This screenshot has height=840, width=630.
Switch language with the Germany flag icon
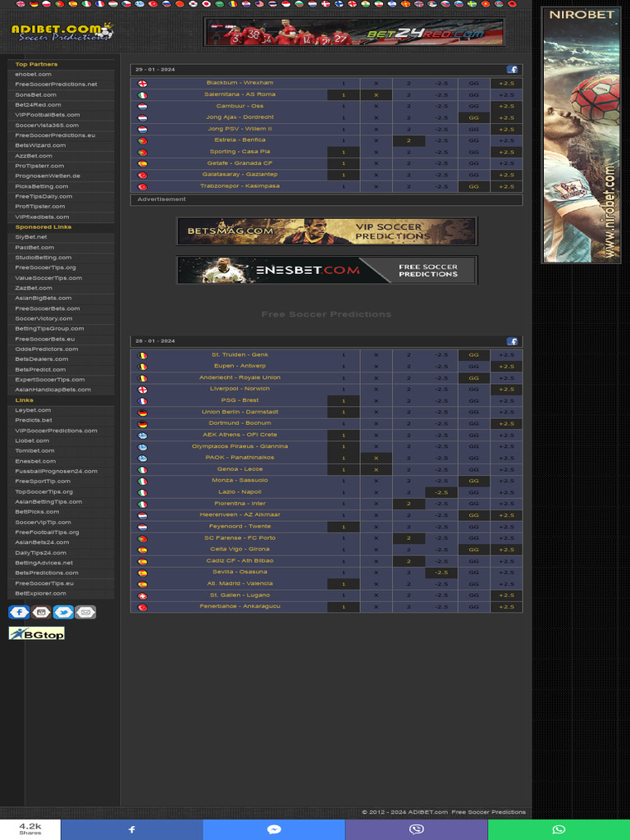pos(34,4)
